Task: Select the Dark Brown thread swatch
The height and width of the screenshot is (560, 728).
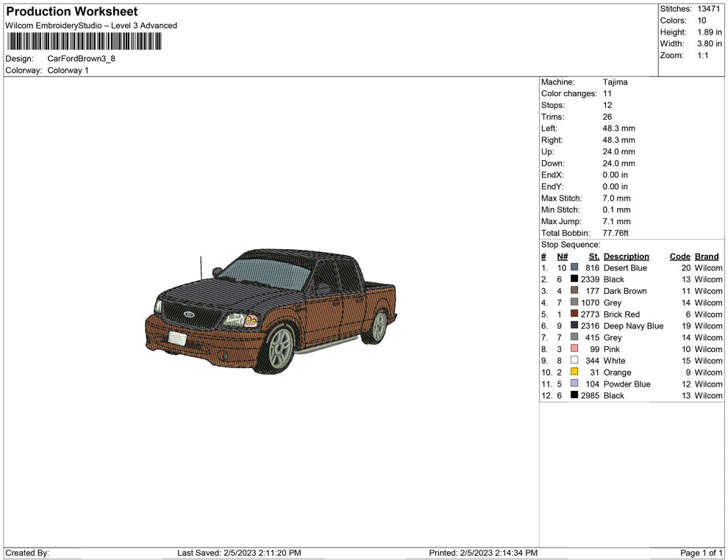Action: pos(574,291)
